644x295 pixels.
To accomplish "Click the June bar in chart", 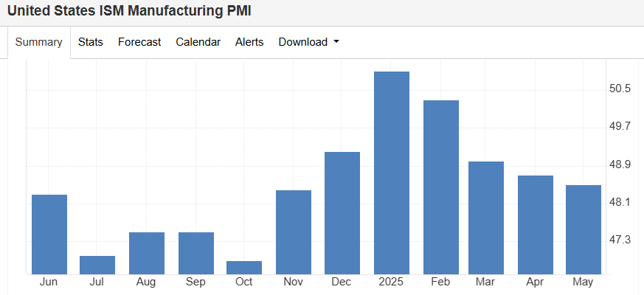I will (49, 235).
